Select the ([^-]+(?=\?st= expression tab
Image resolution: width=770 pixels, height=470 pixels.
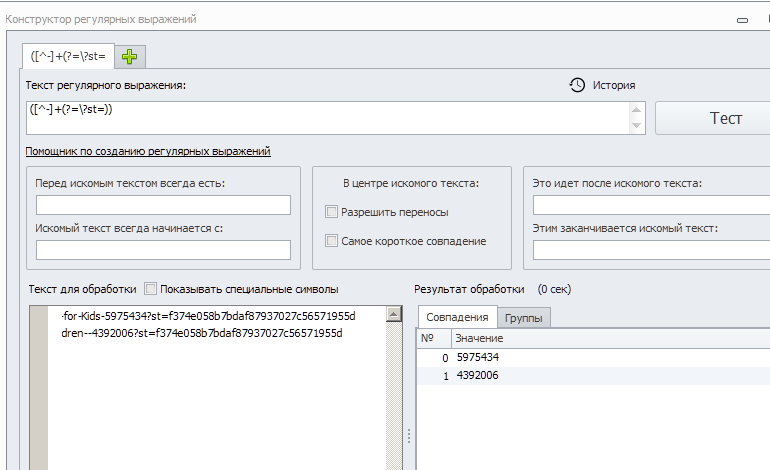(x=69, y=57)
